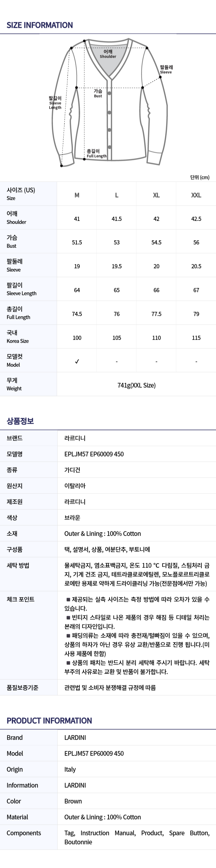The height and width of the screenshot is (868, 216).
Task: Select the M size column header
Action: click(77, 195)
